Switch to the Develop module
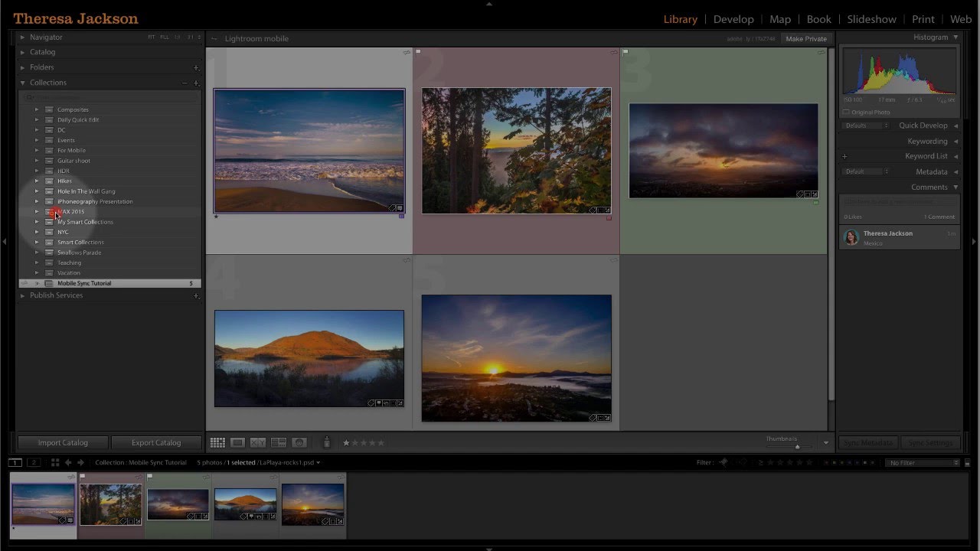Image resolution: width=980 pixels, height=551 pixels. [x=733, y=19]
